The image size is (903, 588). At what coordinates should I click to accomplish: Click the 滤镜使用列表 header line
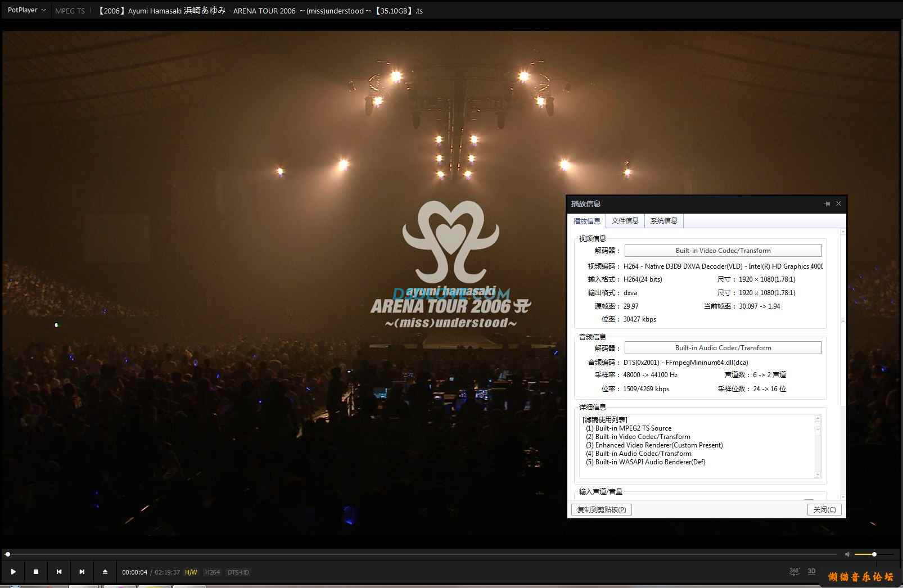click(605, 420)
